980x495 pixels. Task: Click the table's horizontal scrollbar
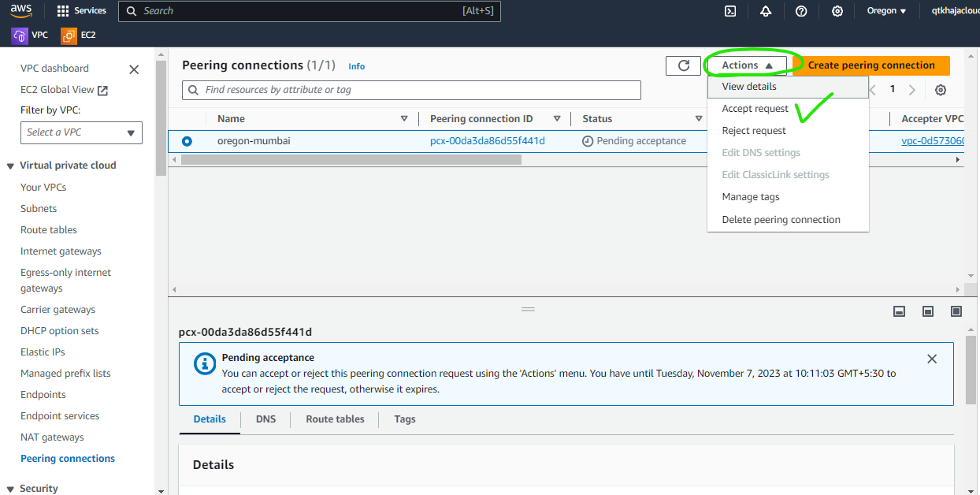pos(351,159)
